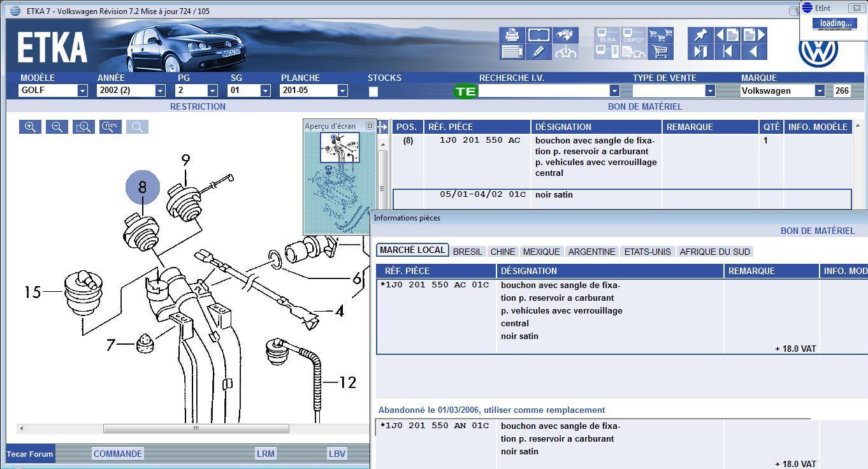The image size is (868, 469).
Task: Open search with the binoculars icon
Action: click(x=565, y=35)
